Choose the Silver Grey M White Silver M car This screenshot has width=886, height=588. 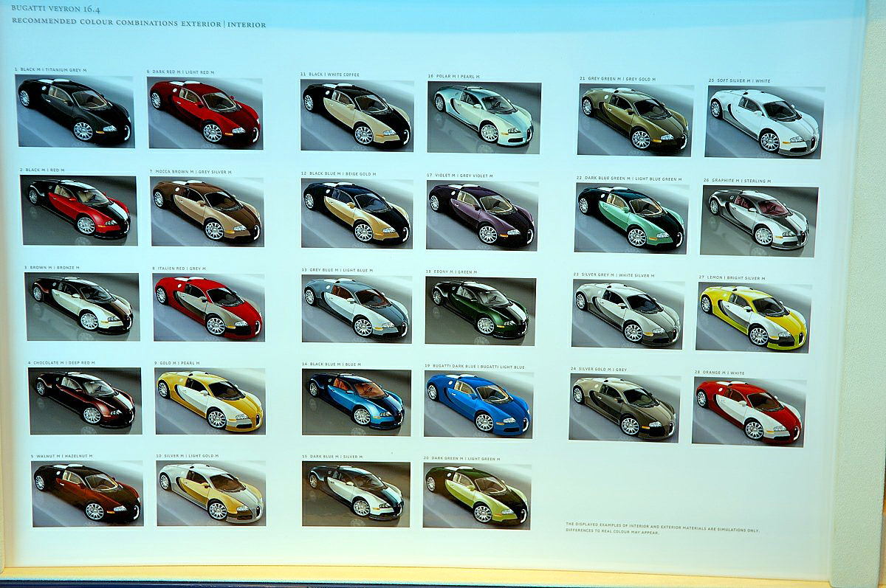coord(628,314)
